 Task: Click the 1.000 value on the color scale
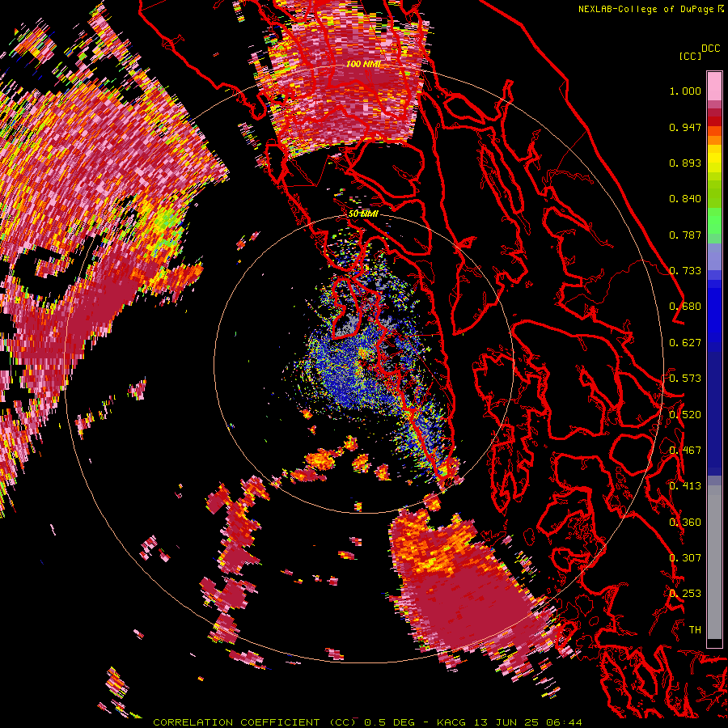[685, 91]
